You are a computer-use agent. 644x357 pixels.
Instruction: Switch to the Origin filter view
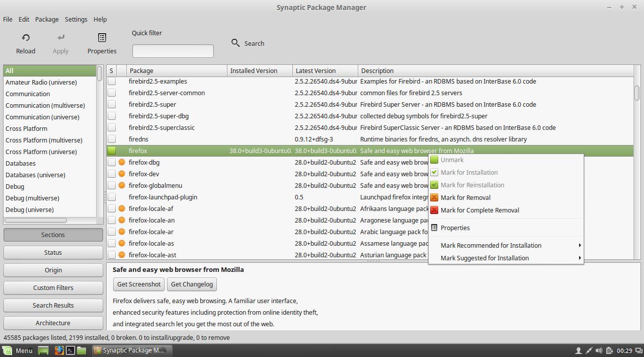(x=53, y=270)
